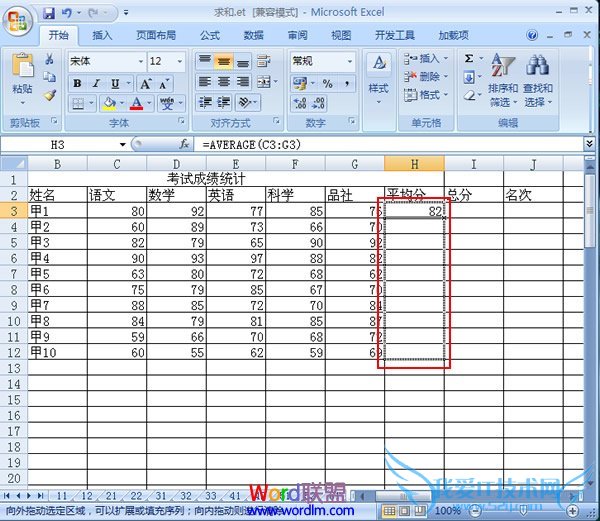This screenshot has height=521, width=600.
Task: Apply the yellow fill color
Action: point(109,103)
